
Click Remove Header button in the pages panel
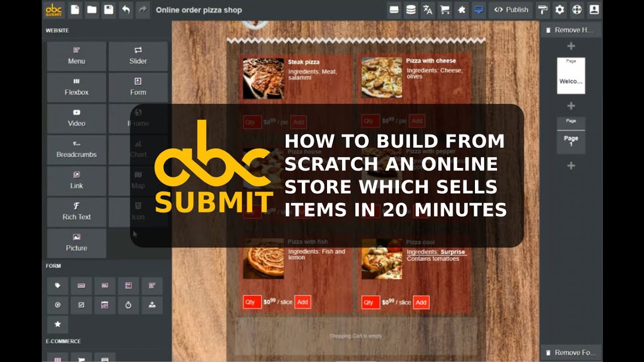[571, 30]
